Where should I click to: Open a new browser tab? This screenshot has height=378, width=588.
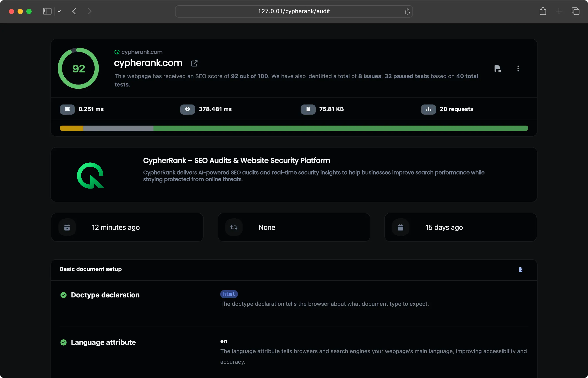pos(559,11)
